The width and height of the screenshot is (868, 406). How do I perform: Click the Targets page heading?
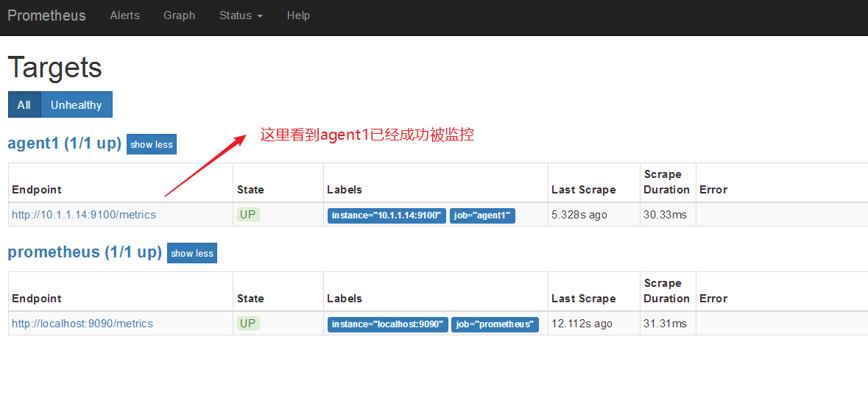coord(54,68)
